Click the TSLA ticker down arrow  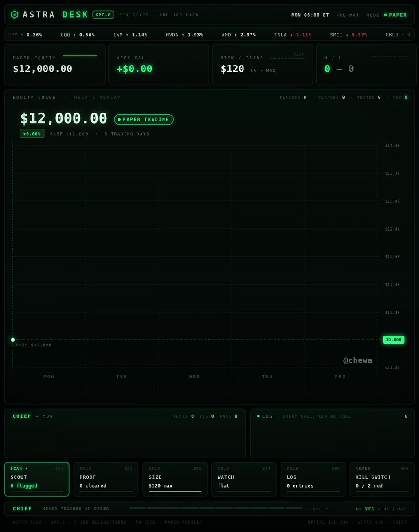pos(291,35)
